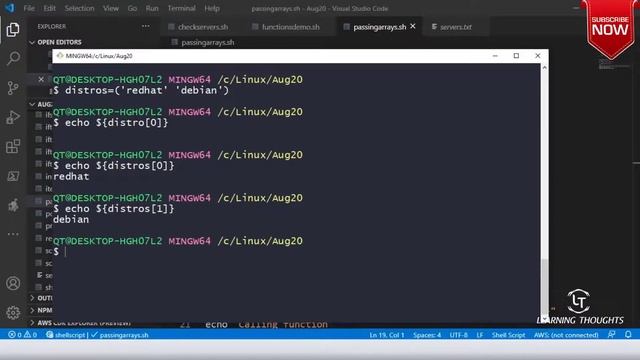
Task: Open the Manage gear icon
Action: coord(13,313)
